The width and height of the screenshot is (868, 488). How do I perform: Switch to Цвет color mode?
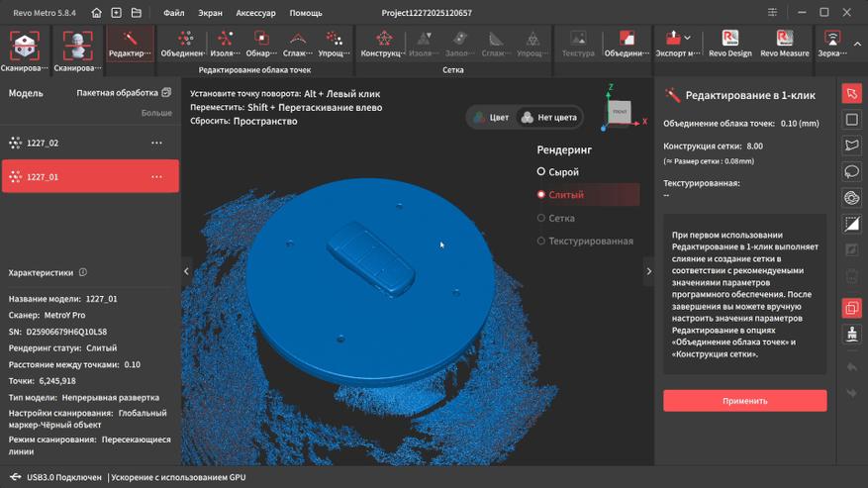[491, 117]
